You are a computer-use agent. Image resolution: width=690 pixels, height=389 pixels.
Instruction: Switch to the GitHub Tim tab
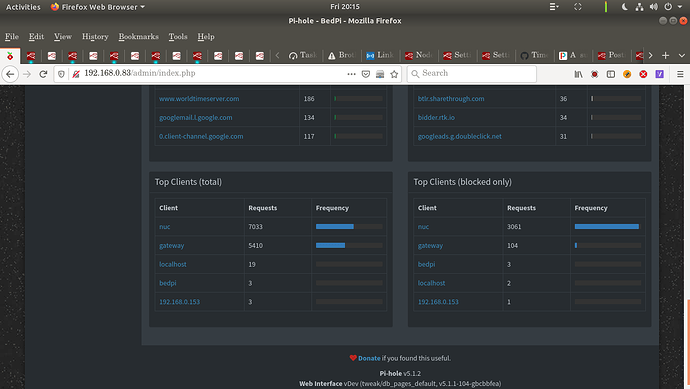pyautogui.click(x=534, y=55)
